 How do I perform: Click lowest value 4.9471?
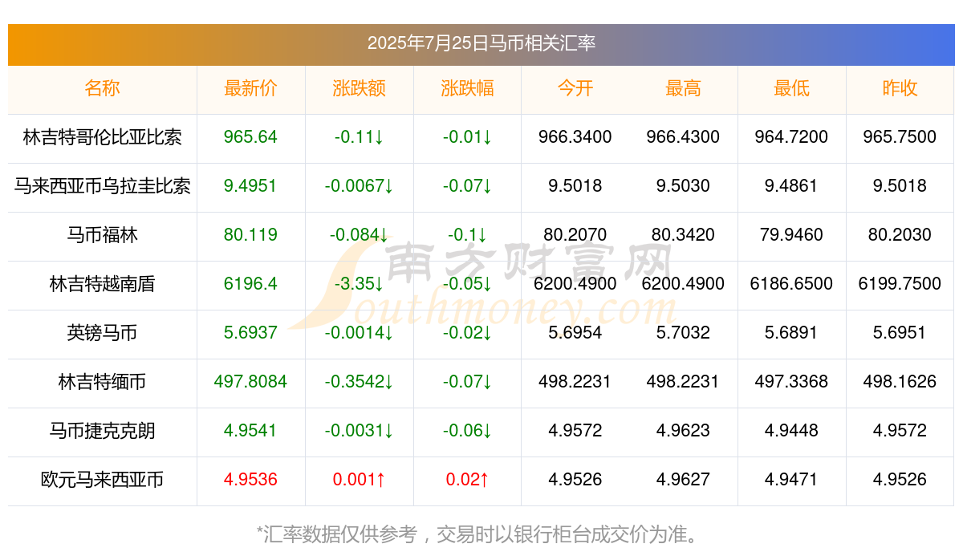tap(791, 480)
